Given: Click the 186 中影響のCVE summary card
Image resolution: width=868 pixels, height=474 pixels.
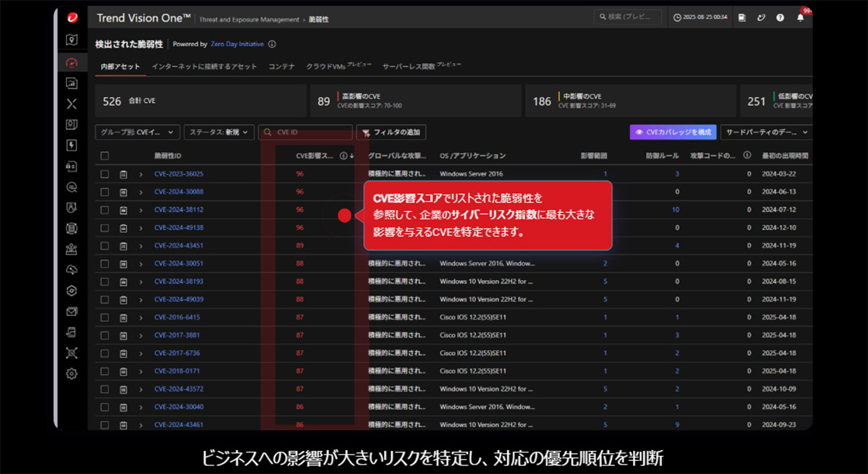Looking at the screenshot, I should (x=630, y=101).
